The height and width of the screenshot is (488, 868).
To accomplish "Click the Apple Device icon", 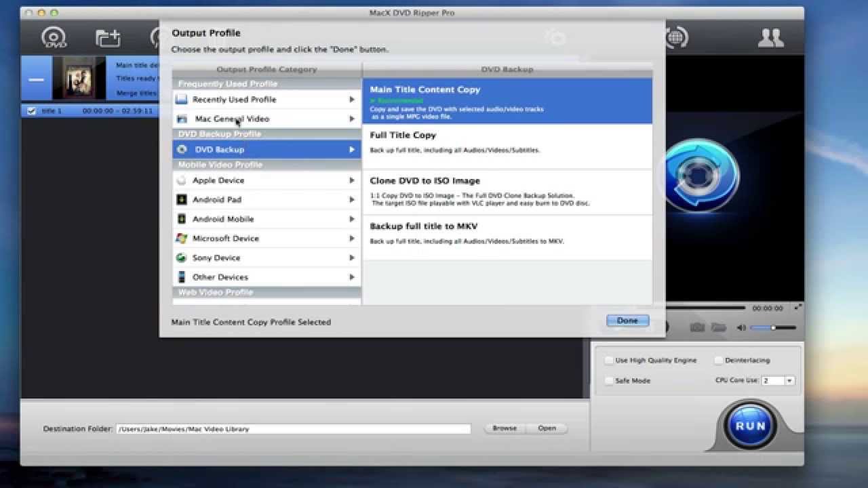I will pyautogui.click(x=181, y=180).
